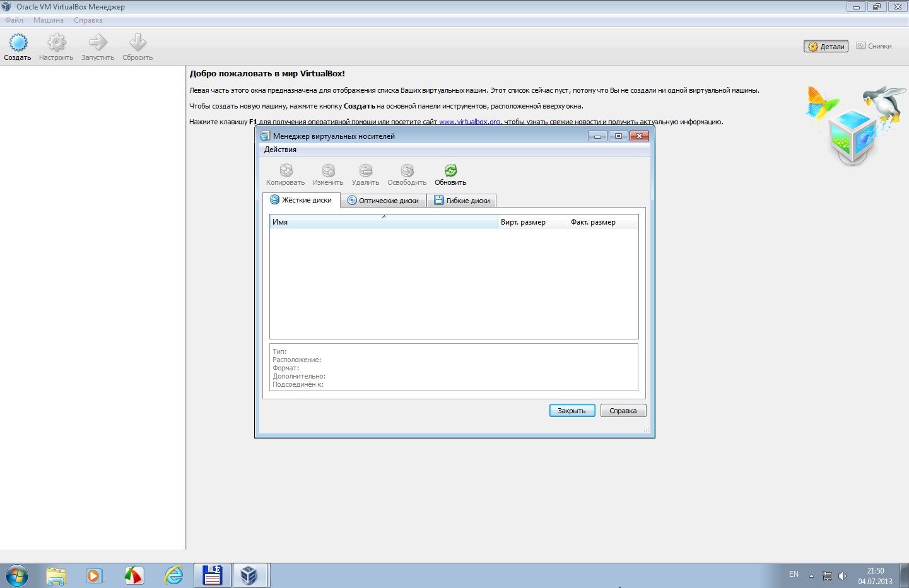Open Internet Explorer from taskbar
The height and width of the screenshot is (588, 909).
(x=173, y=575)
